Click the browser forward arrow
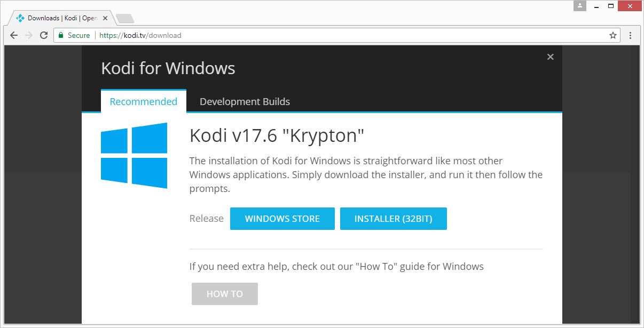This screenshot has width=644, height=328. pyautogui.click(x=29, y=35)
